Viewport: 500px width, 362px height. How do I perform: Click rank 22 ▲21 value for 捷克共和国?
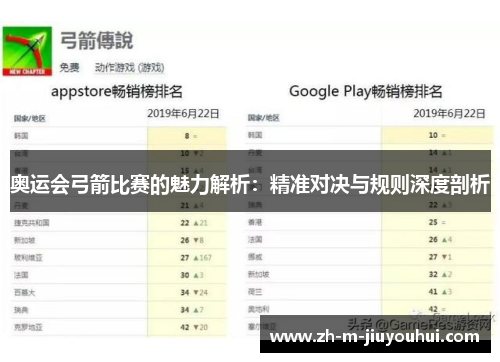(x=194, y=223)
